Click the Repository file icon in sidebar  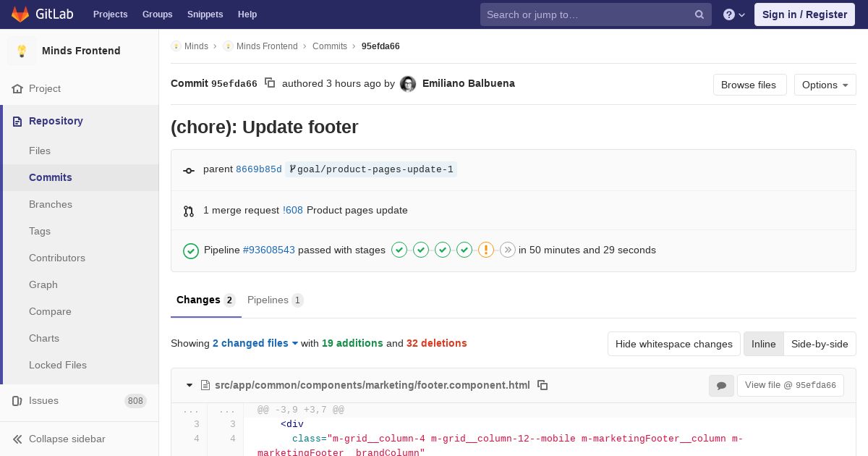[x=17, y=121]
